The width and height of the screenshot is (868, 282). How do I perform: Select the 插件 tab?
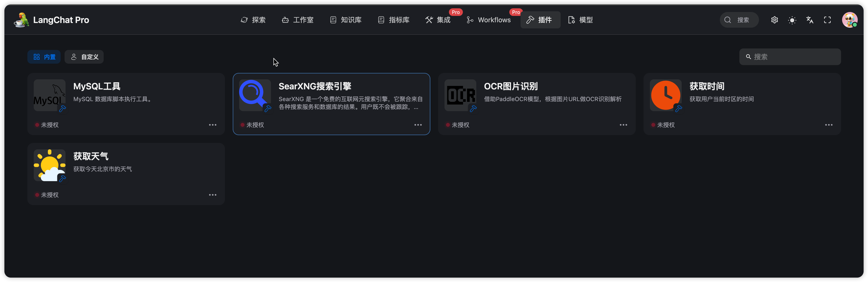[540, 20]
